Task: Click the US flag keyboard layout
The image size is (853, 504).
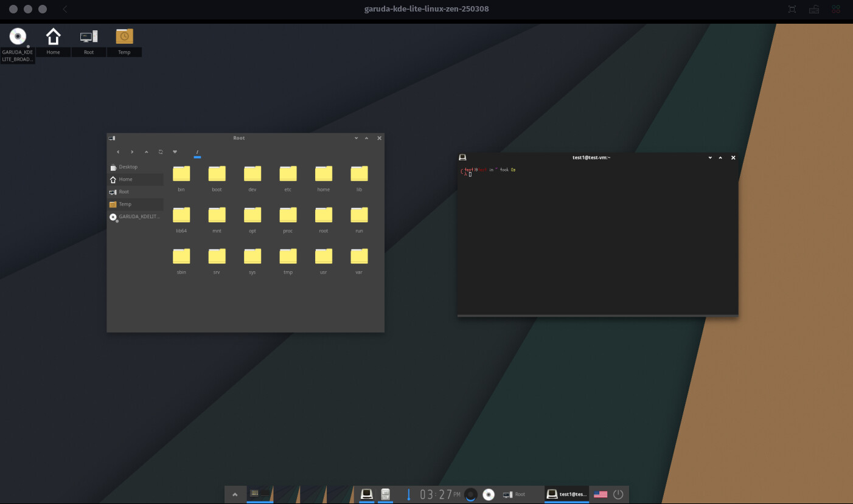Action: click(601, 494)
